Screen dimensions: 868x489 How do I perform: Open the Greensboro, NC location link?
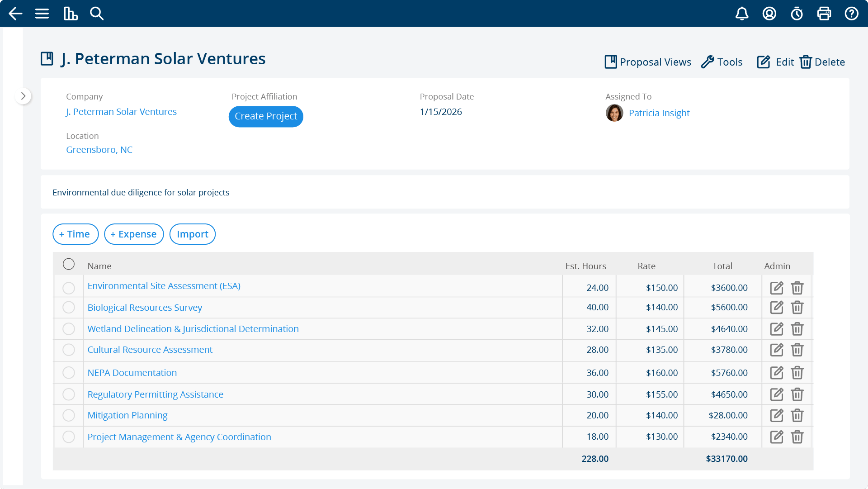click(x=99, y=150)
